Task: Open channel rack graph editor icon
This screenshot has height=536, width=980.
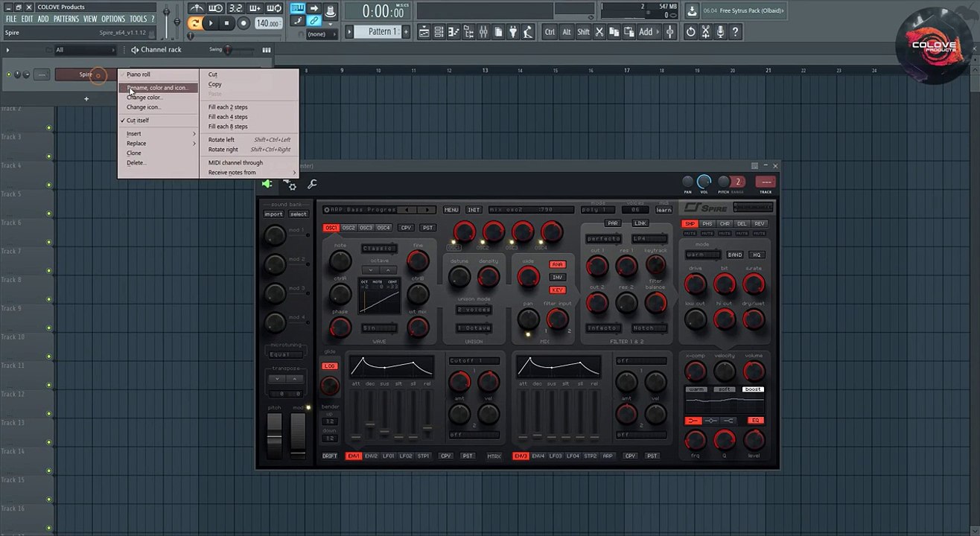Action: (267, 50)
